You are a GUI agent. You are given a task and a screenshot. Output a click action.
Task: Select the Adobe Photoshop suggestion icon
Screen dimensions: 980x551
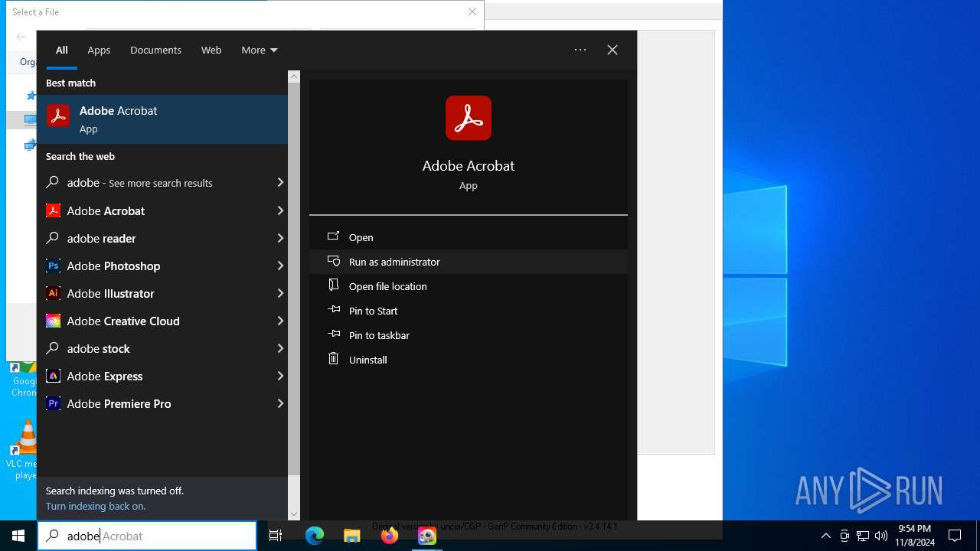(x=53, y=266)
